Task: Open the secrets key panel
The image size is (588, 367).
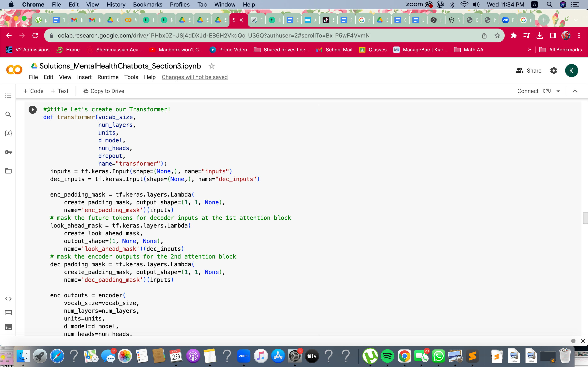Action: (8, 152)
